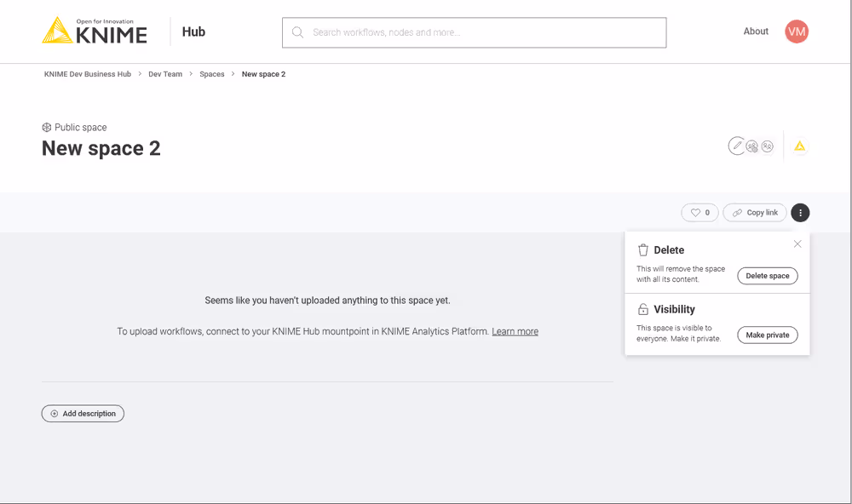This screenshot has height=504, width=852.
Task: Dismiss the options popover with the X
Action: [x=797, y=243]
